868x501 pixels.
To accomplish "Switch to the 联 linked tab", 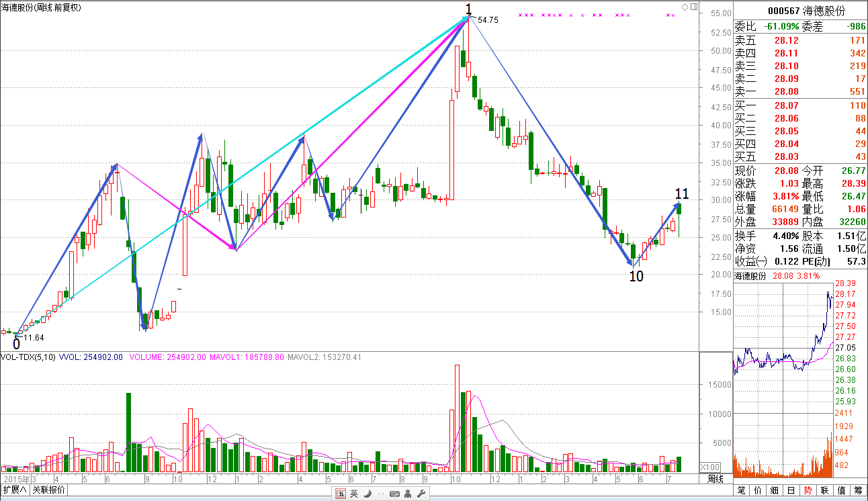I will click(x=826, y=490).
